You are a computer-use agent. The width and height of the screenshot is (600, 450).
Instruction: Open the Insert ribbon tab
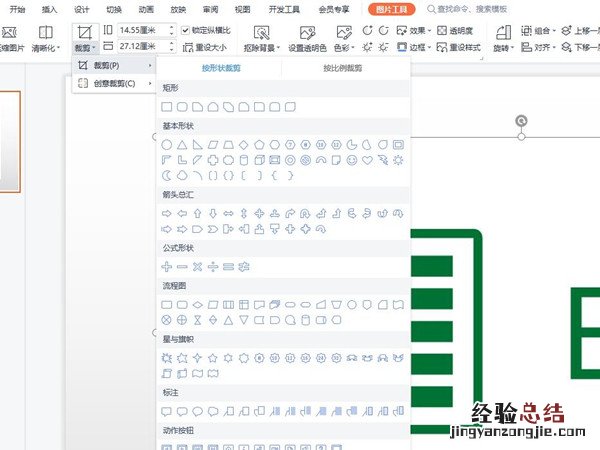(50, 8)
